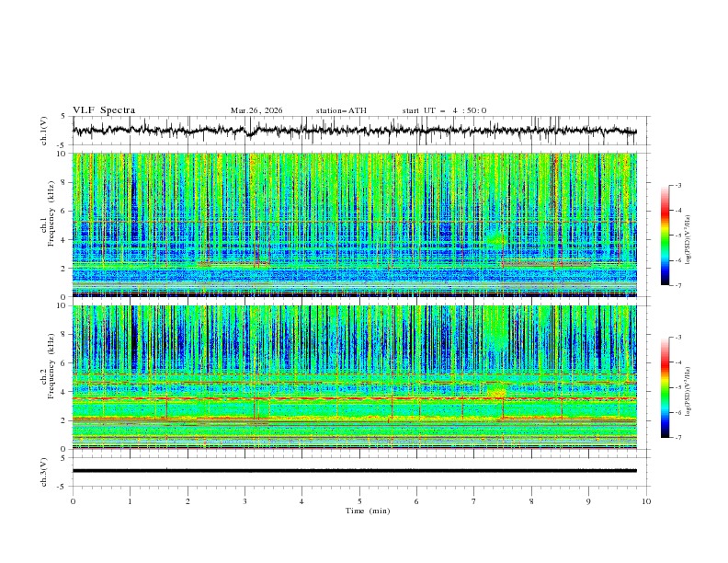This screenshot has height=563, width=728.
Task: Click the ch.2 spectrogram's color bar
Action: click(665, 387)
